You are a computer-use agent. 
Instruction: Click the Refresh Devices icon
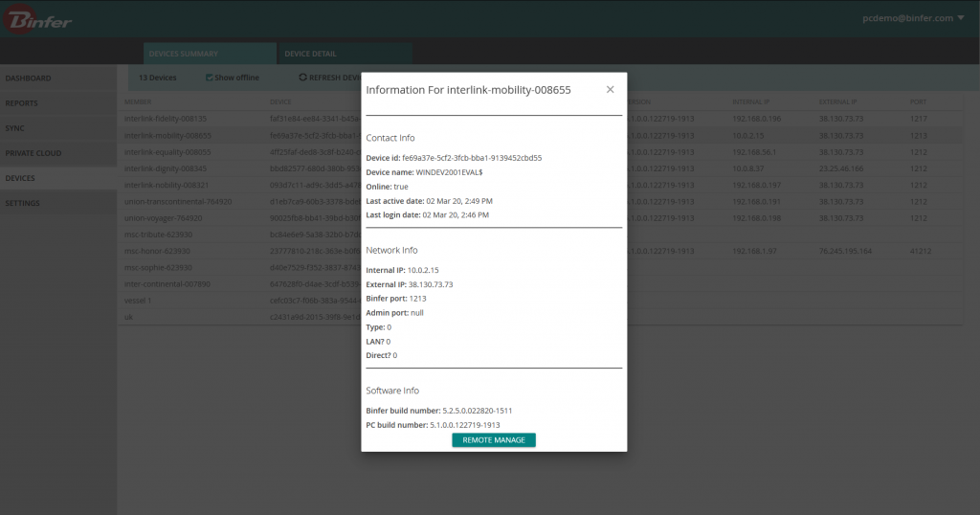(x=302, y=78)
